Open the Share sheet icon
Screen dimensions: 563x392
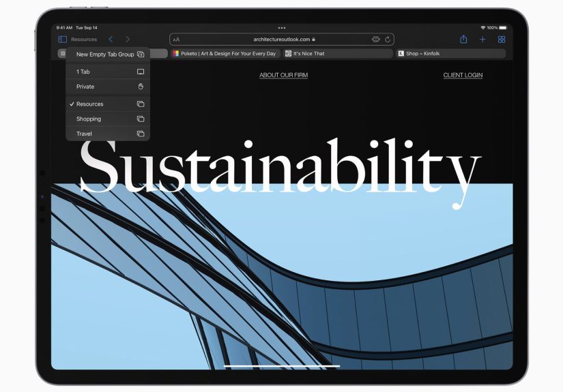click(463, 40)
